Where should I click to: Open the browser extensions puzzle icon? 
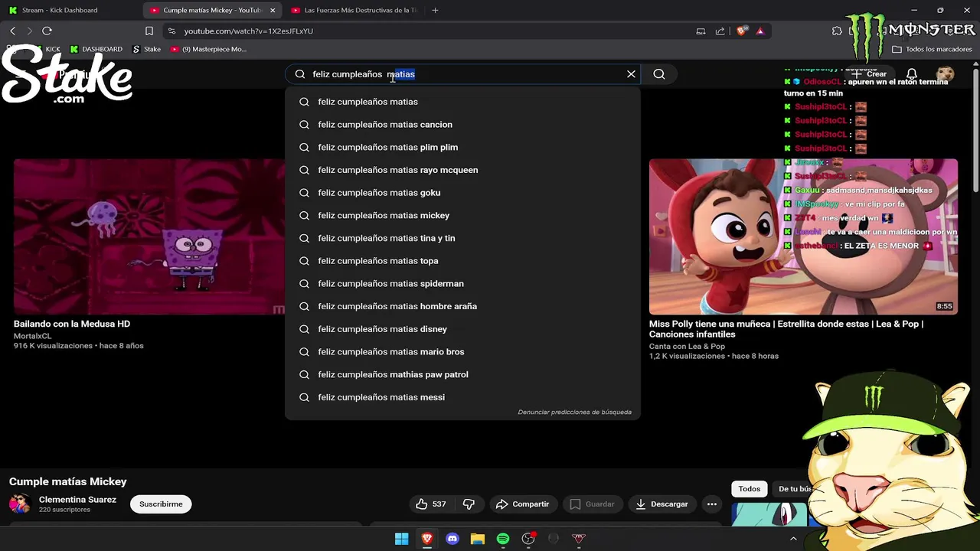[837, 31]
